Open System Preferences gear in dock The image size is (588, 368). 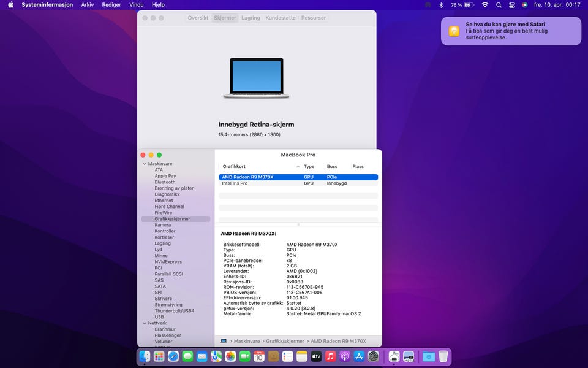373,356
